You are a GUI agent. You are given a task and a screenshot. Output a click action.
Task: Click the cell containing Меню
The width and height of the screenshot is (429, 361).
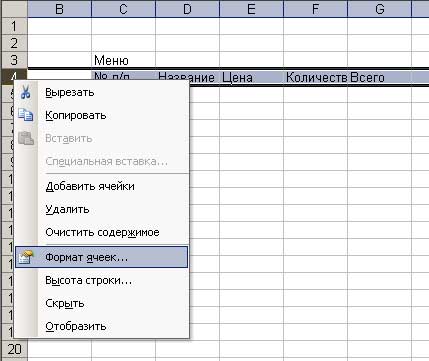pos(123,60)
